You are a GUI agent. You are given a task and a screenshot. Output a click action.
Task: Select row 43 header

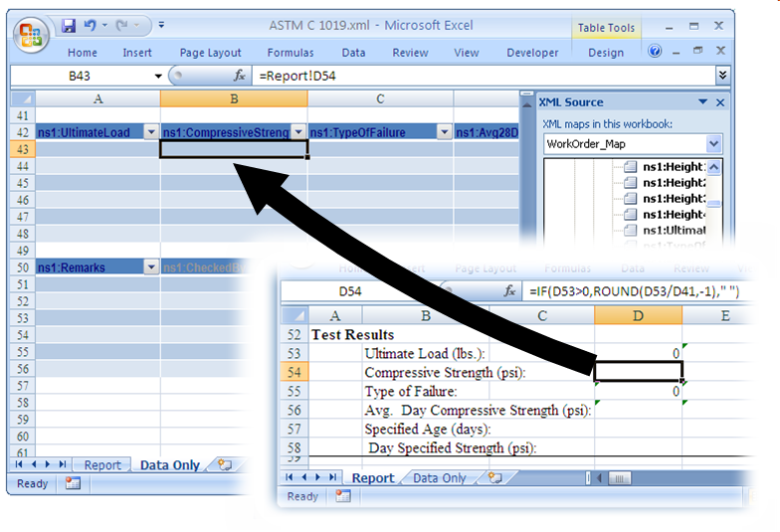click(x=23, y=149)
